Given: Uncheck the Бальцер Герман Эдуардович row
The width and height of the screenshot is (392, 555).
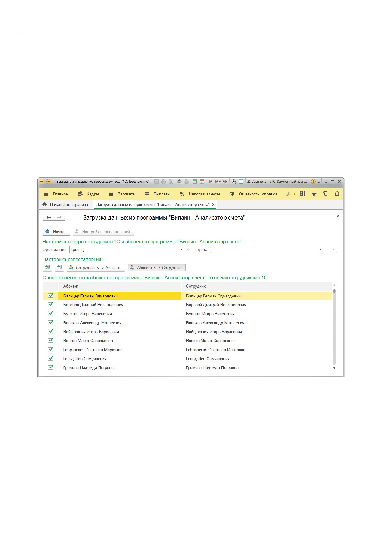Looking at the screenshot, I should [51, 296].
